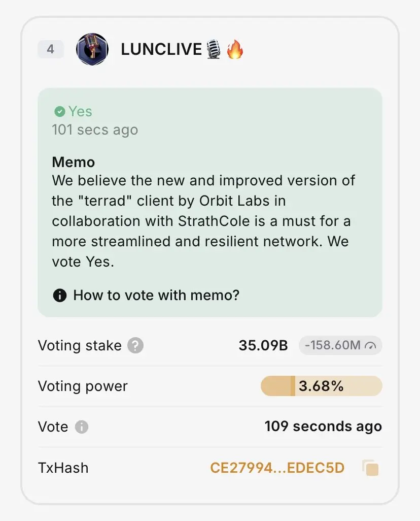Click the Voting stake question mark icon
This screenshot has height=521, width=420.
pyautogui.click(x=135, y=346)
